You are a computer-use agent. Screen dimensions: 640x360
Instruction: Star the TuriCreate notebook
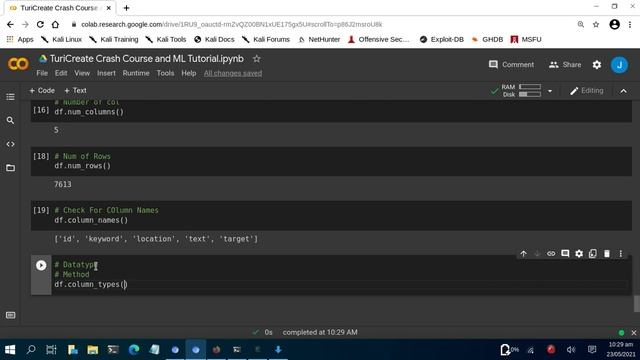tap(256, 59)
